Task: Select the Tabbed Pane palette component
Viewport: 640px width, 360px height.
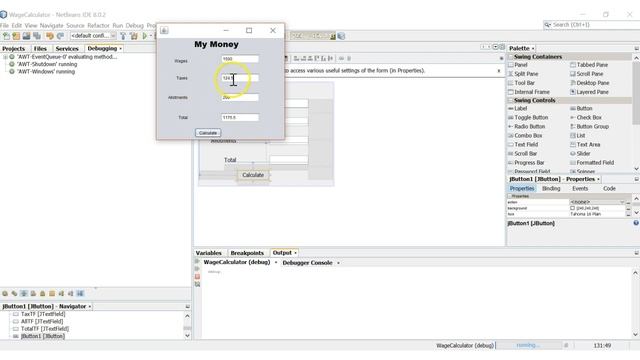Action: tap(589, 65)
